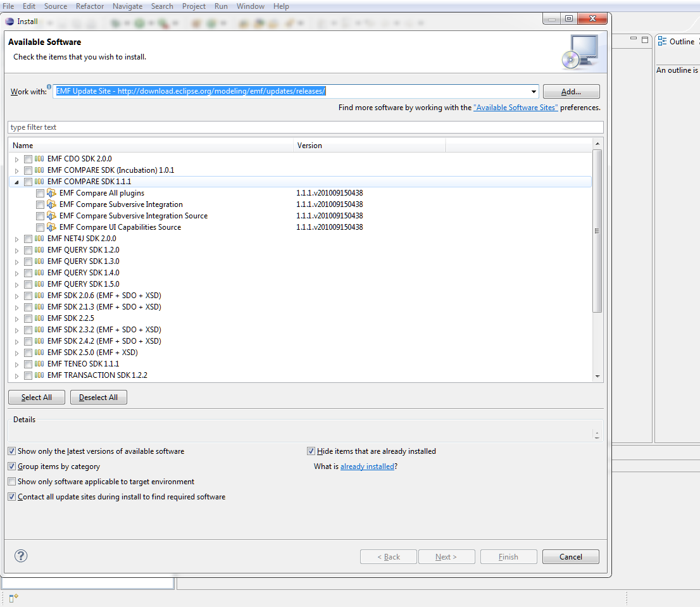
Task: Select the EMF SDK 2.4.2 (EMF + SDO + XSD) row
Action: (300, 341)
